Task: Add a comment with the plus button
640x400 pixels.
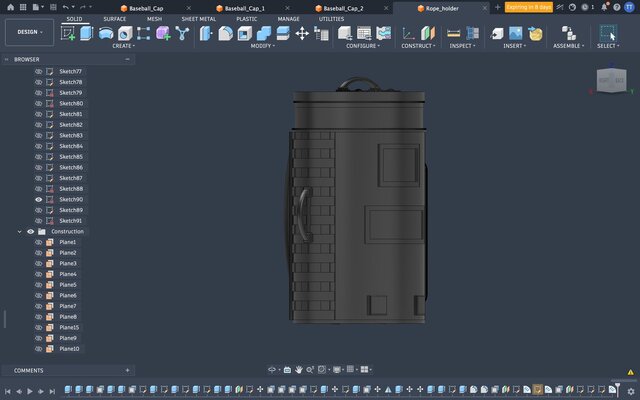Action: click(x=127, y=370)
